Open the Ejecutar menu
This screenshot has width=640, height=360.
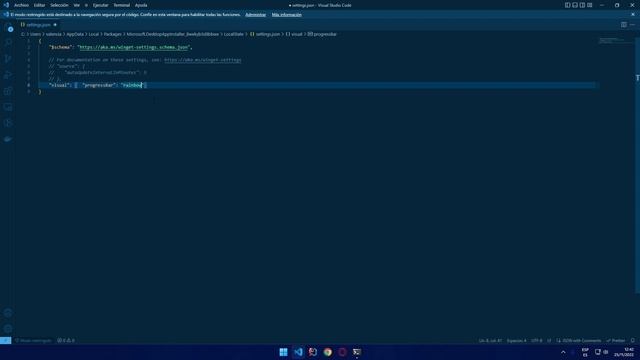pyautogui.click(x=100, y=5)
